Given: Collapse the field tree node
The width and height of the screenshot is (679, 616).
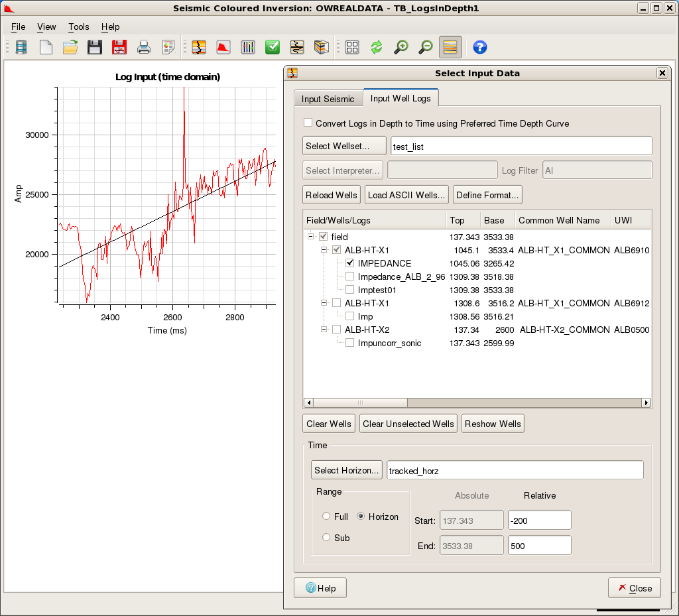Looking at the screenshot, I should click(x=310, y=236).
